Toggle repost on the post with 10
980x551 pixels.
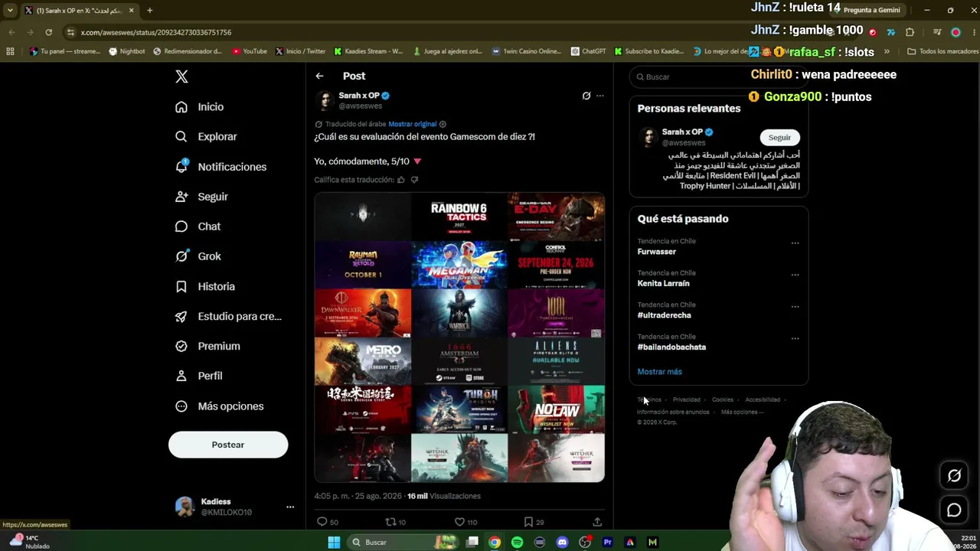(x=390, y=522)
